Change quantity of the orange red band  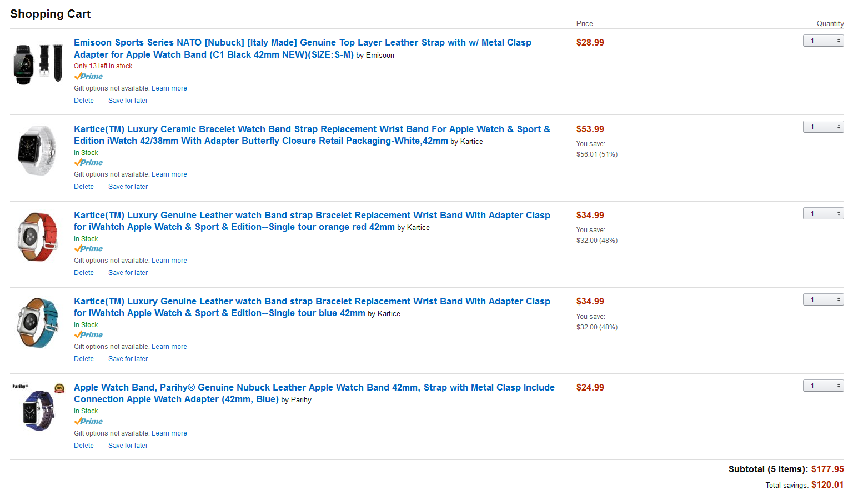click(823, 213)
